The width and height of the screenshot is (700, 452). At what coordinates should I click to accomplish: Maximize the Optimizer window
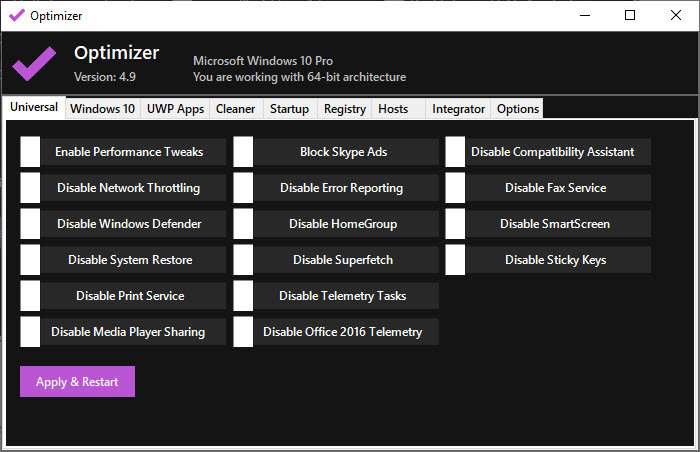[630, 15]
